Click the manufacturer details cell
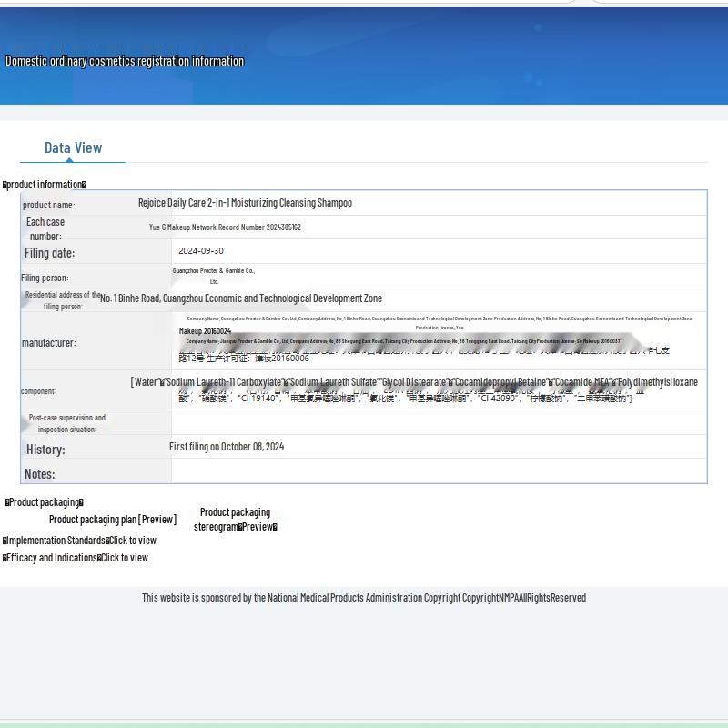This screenshot has height=728, width=728. [439, 341]
